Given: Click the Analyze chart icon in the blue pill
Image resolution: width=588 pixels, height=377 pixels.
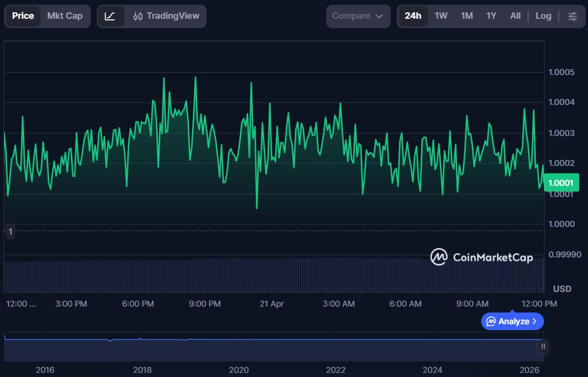Looking at the screenshot, I should tap(491, 321).
